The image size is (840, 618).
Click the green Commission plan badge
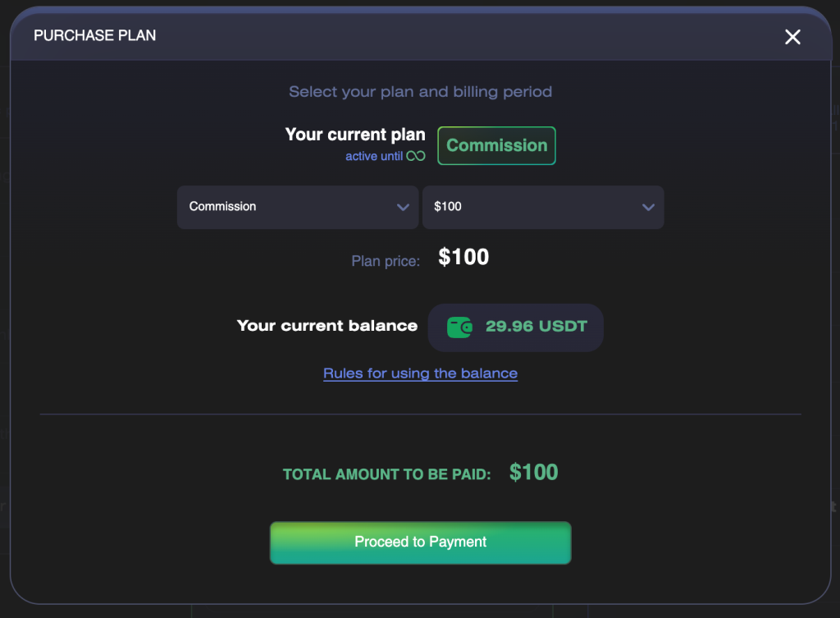click(x=496, y=146)
